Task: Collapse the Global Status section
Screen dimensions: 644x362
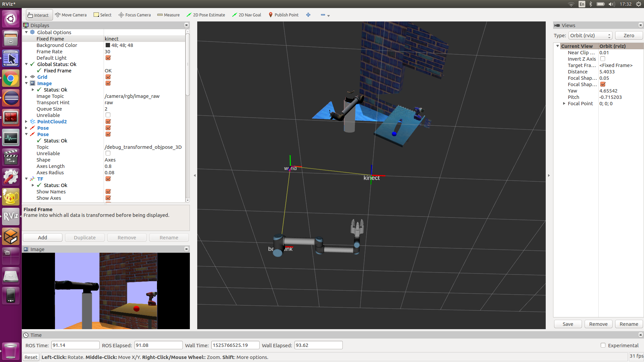Action: 26,64
